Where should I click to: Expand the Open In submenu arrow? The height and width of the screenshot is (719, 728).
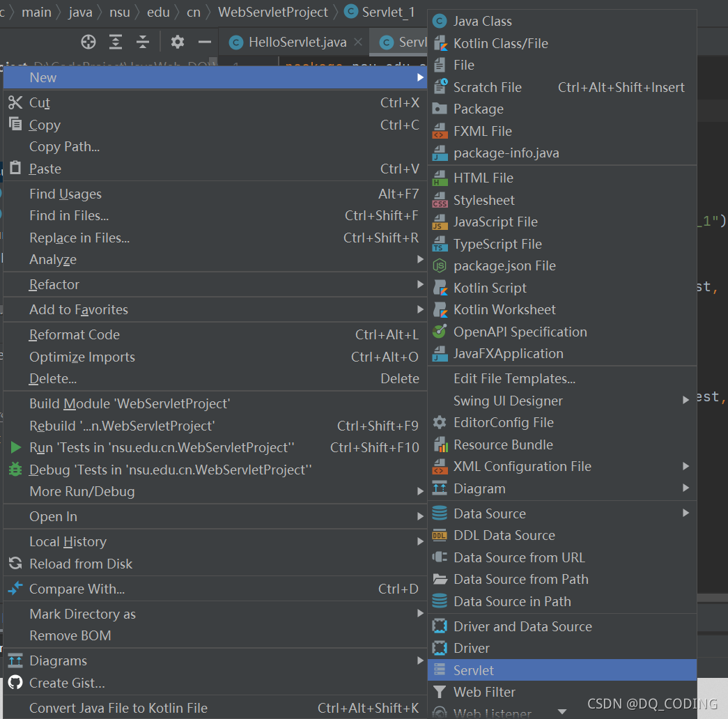pos(420,516)
